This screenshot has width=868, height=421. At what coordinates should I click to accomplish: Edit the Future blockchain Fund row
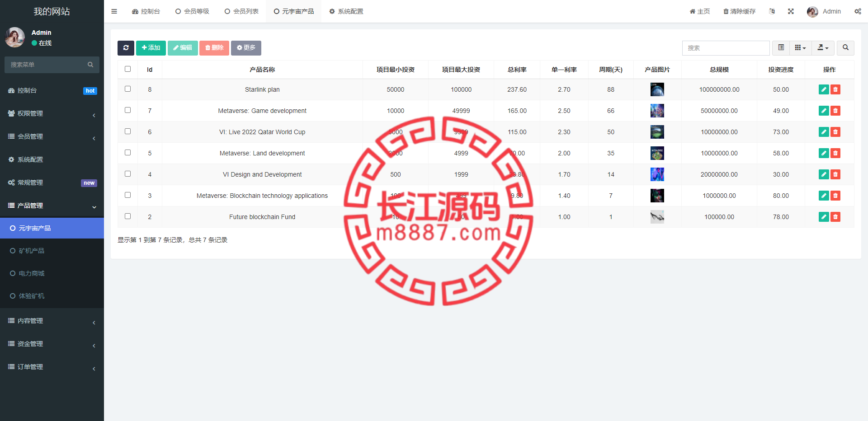click(824, 217)
